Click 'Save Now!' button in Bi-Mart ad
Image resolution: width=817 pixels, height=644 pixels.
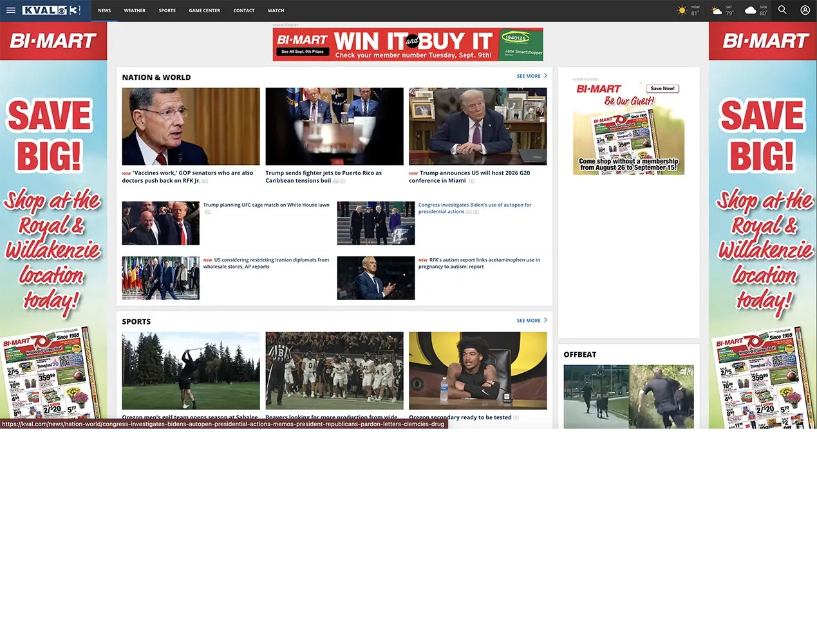tap(662, 88)
